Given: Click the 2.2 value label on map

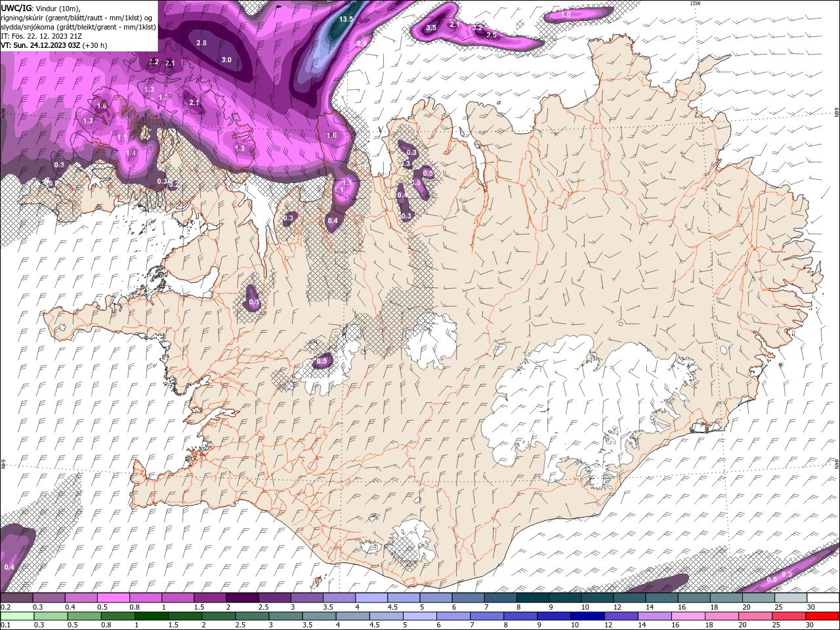Looking at the screenshot, I should point(154,62).
